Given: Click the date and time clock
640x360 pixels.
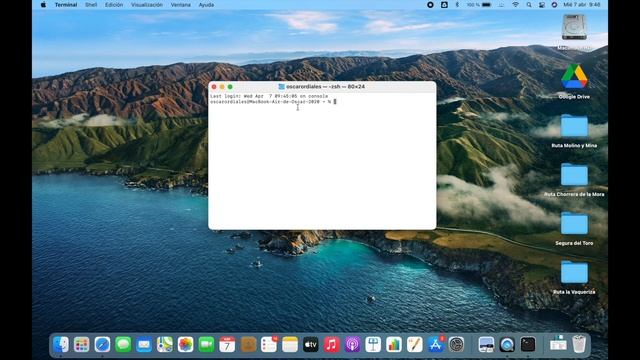Looking at the screenshot, I should coord(582,5).
